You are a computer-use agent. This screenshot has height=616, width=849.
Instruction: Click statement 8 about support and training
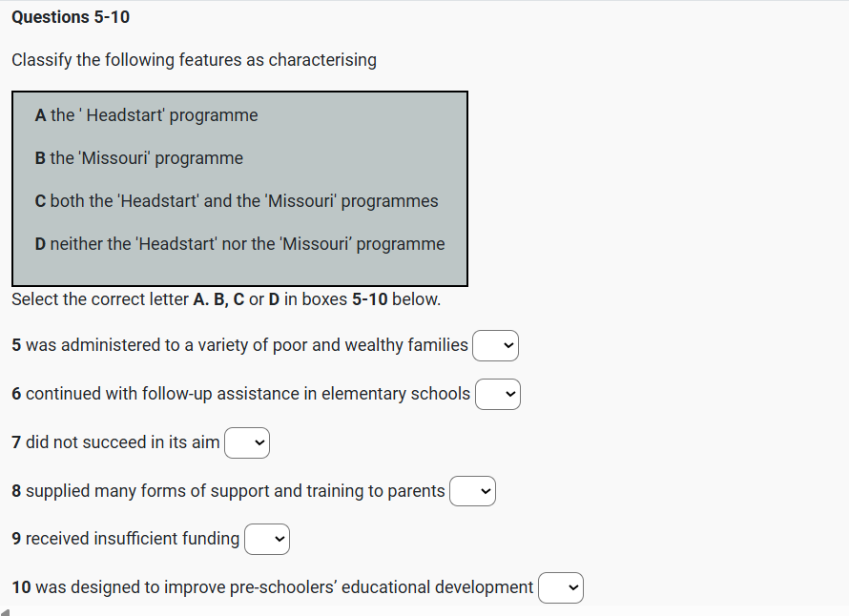point(229,491)
